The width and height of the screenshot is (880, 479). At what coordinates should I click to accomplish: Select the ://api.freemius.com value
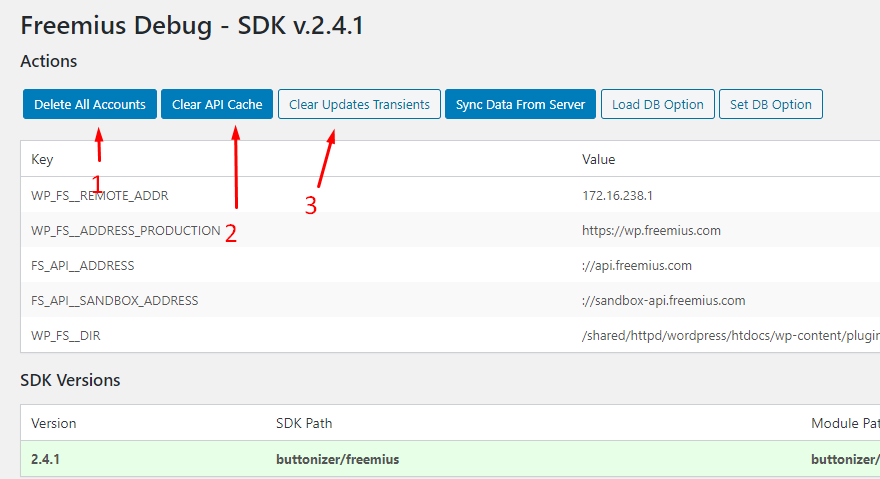(x=636, y=266)
